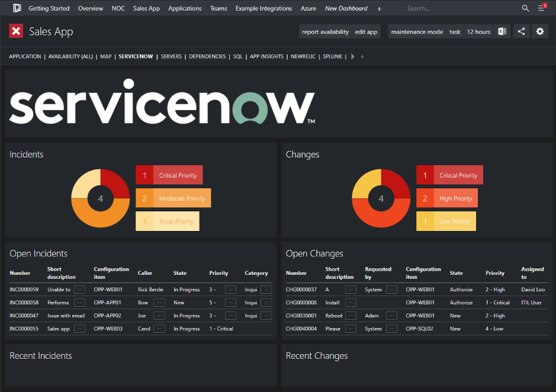Expand category for INC0000047 row
Viewport: 556px width, 392px height.
[266, 316]
